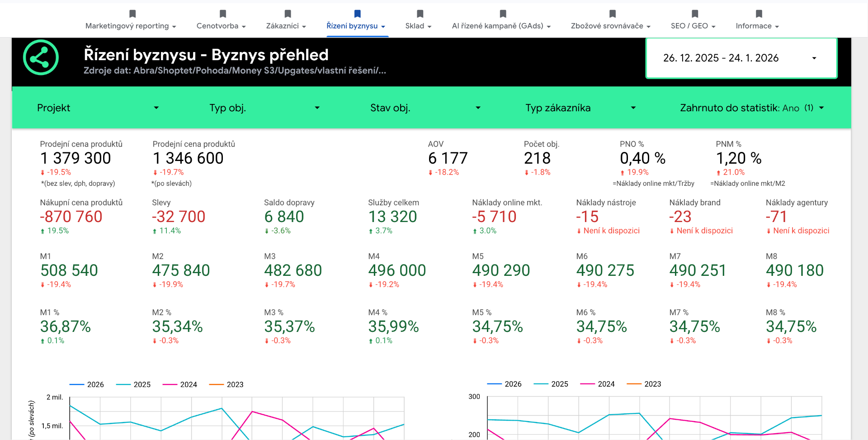Click the M4 % value 35,99%
The image size is (868, 440).
(x=393, y=326)
